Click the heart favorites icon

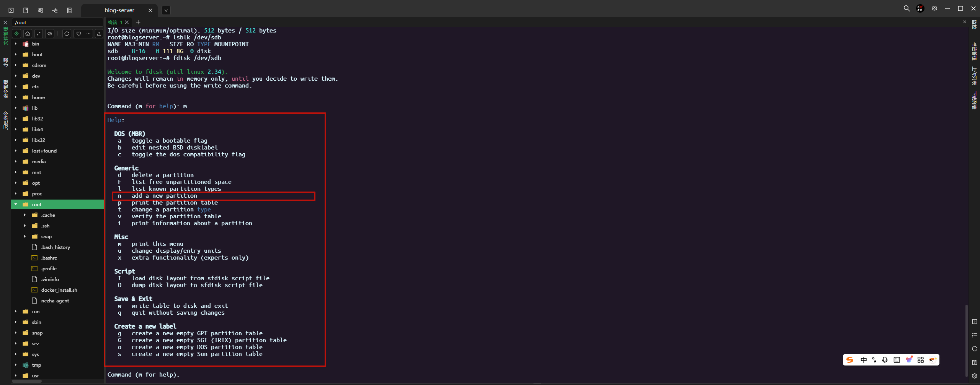click(x=78, y=34)
